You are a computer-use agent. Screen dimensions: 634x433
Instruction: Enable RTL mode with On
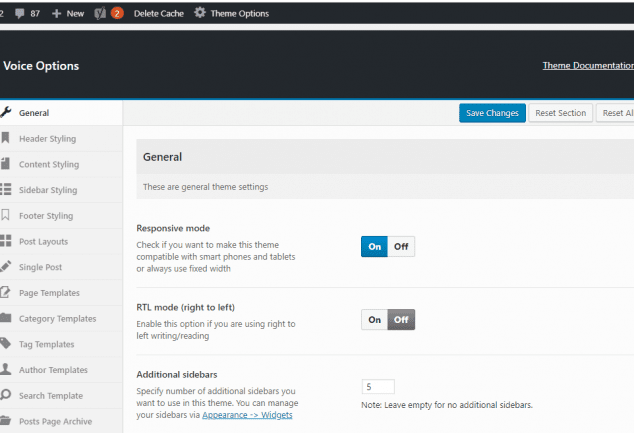point(374,320)
